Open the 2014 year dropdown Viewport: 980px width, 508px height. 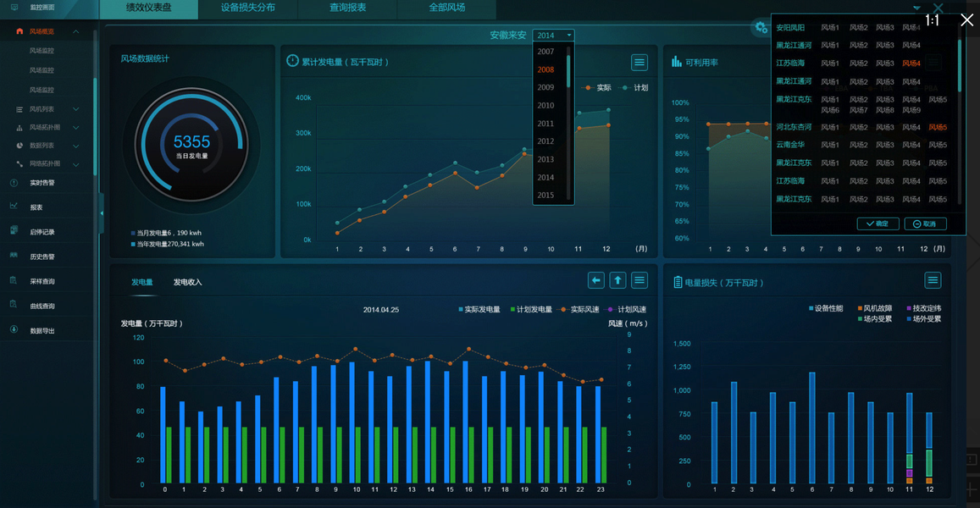(x=554, y=36)
